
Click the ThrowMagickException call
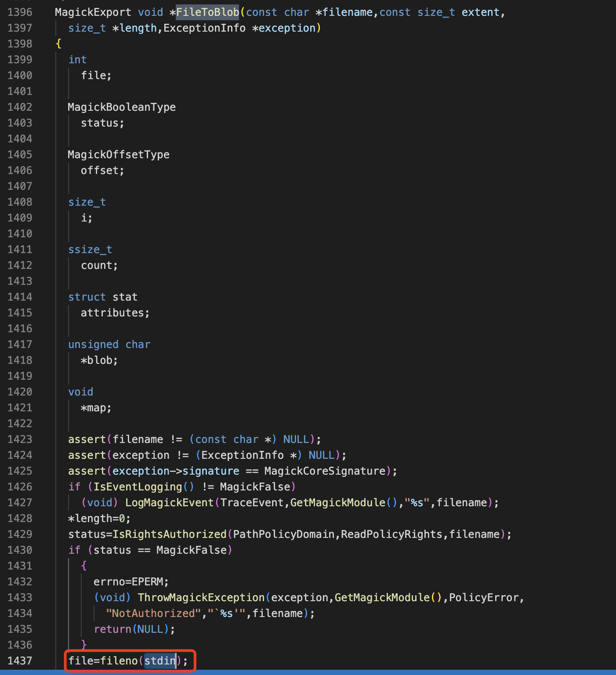tap(201, 597)
